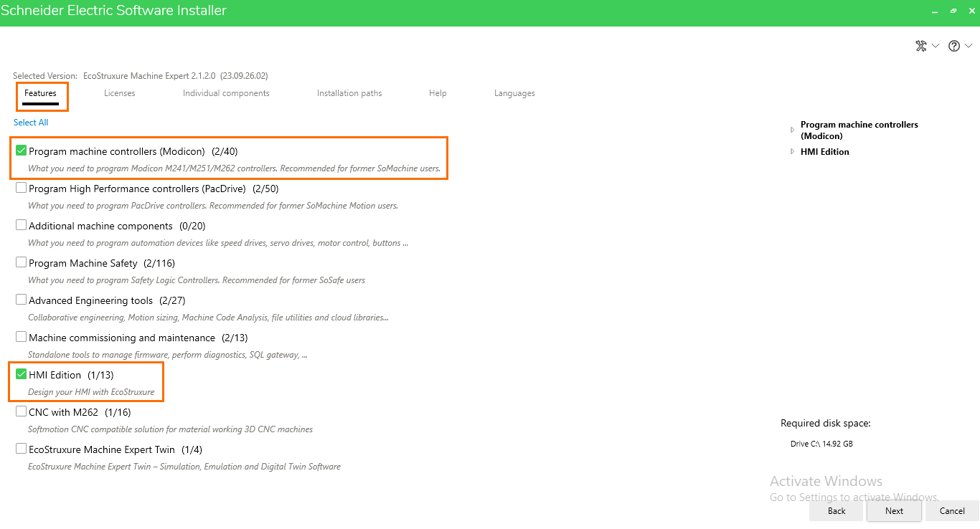Viewport: 980px width, 529px height.
Task: Select the HMI Edition summary tree item
Action: click(x=825, y=151)
